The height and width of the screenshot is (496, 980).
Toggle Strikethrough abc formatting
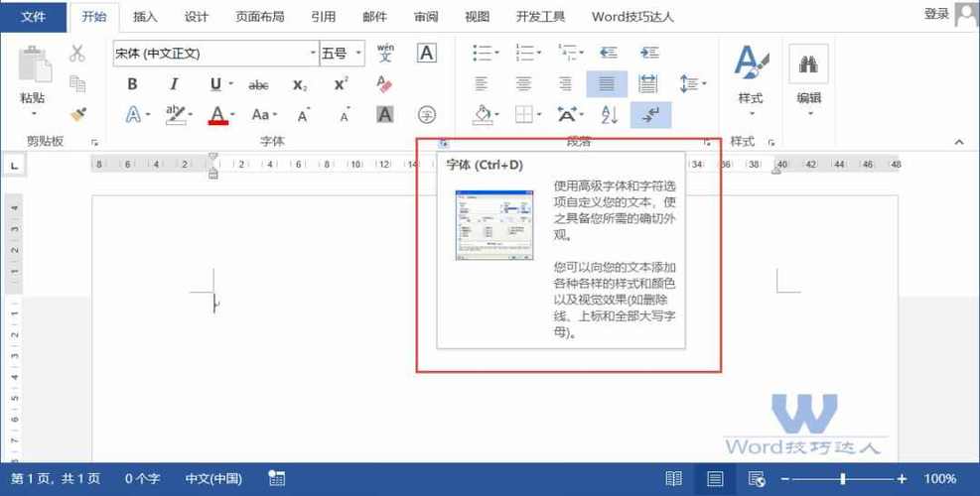(258, 85)
